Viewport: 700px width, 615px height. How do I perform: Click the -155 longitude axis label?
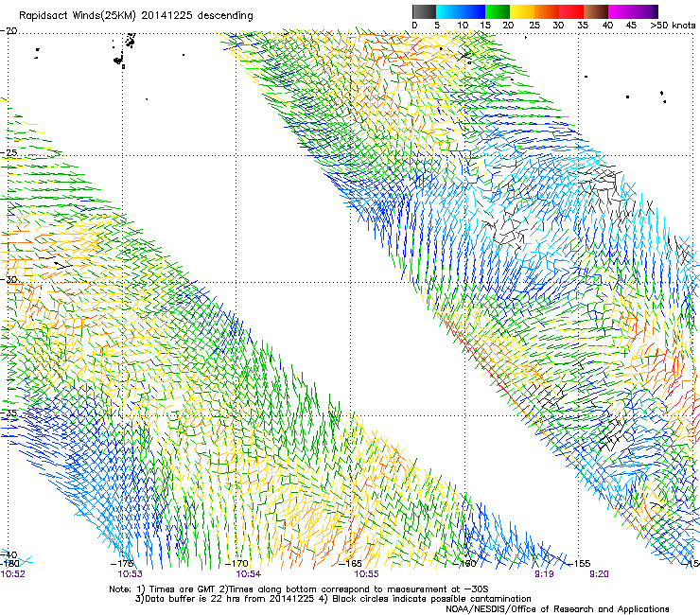click(x=579, y=564)
